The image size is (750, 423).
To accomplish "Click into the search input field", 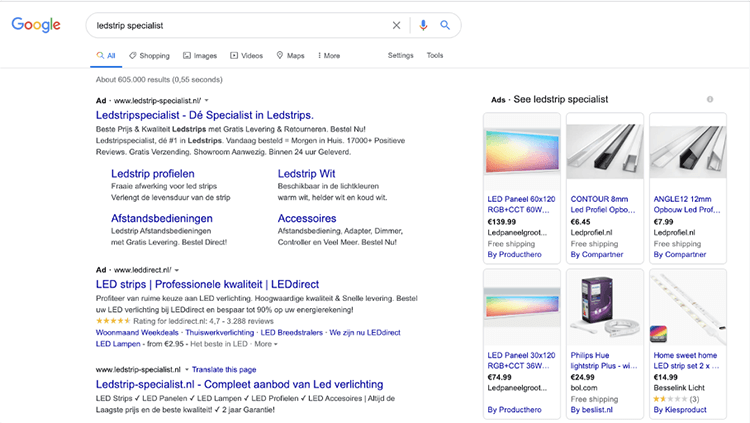I will 230,25.
